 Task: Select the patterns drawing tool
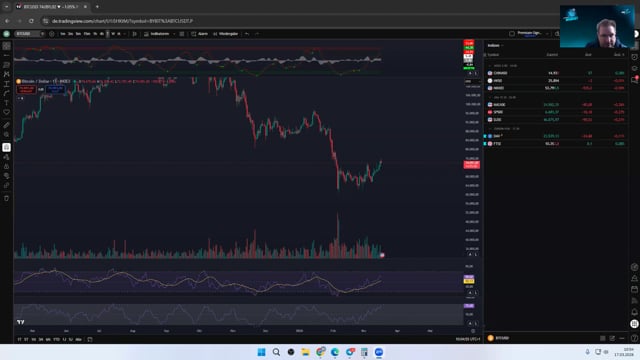pos(7,74)
